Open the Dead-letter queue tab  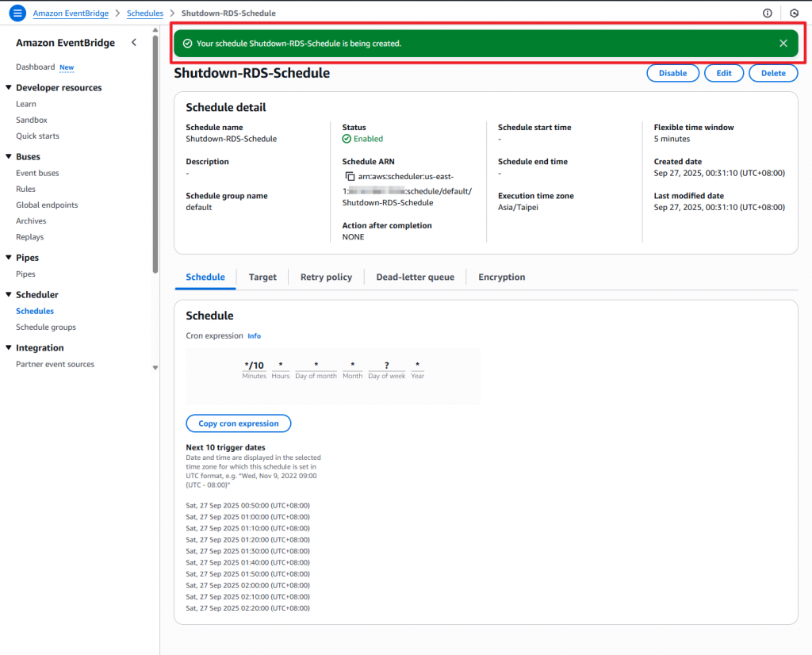(416, 277)
